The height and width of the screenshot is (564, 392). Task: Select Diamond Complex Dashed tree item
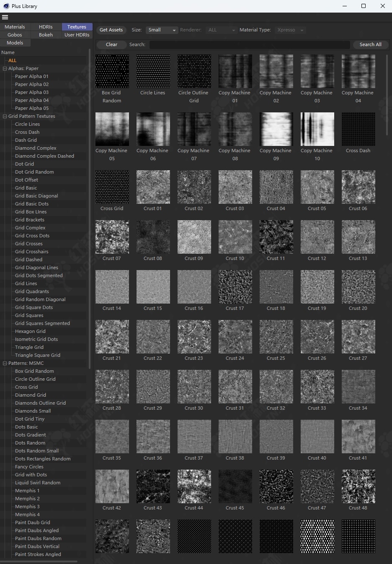pyautogui.click(x=44, y=156)
